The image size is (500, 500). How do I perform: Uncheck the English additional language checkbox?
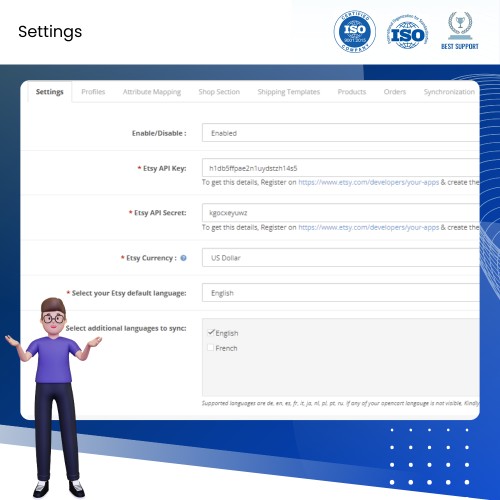(211, 332)
